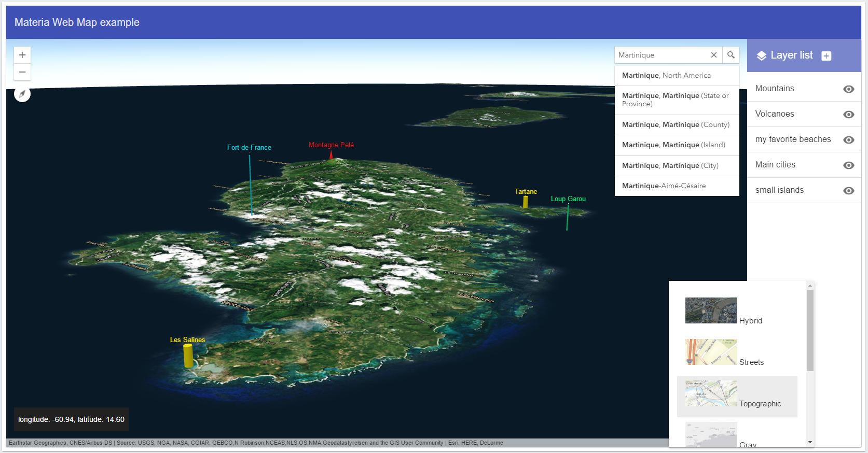Open the Mountains layer entry
The image size is (868, 453).
775,89
